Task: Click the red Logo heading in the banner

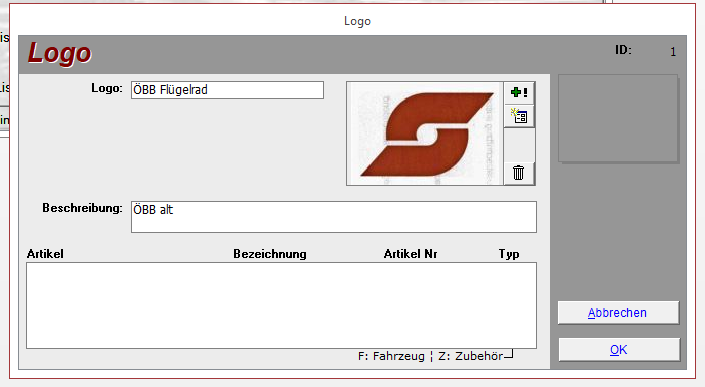Action: (60, 53)
